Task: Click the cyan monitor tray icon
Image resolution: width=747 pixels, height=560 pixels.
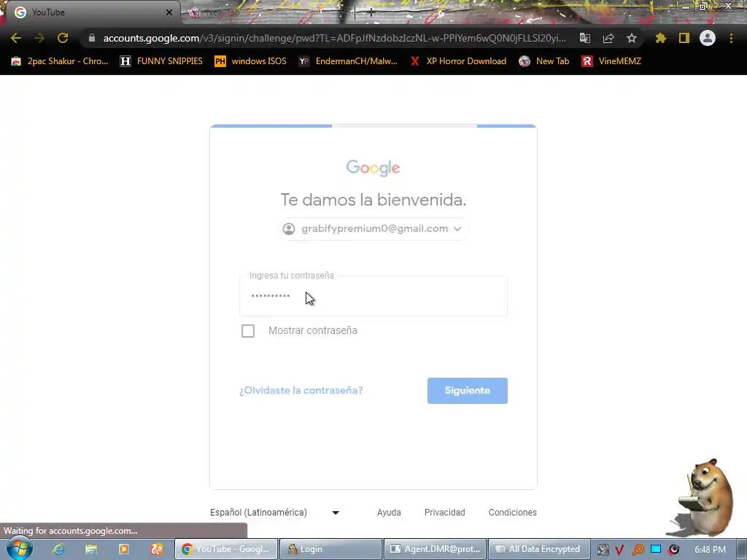Action: (x=656, y=549)
